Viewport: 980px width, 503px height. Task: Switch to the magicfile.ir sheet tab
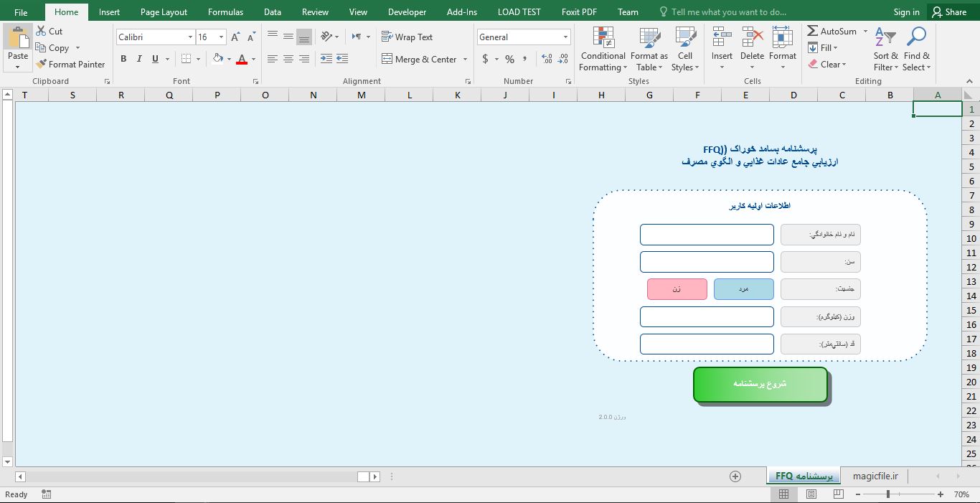(x=875, y=476)
